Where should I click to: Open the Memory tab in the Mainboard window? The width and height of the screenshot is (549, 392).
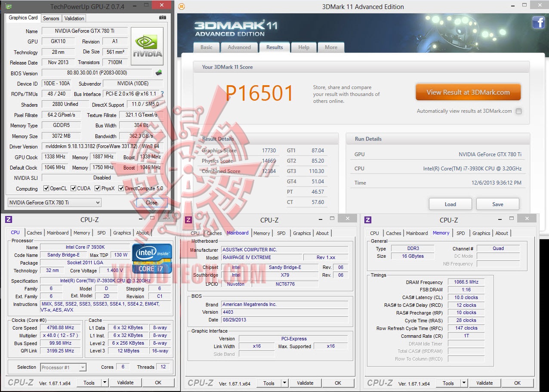(262, 233)
